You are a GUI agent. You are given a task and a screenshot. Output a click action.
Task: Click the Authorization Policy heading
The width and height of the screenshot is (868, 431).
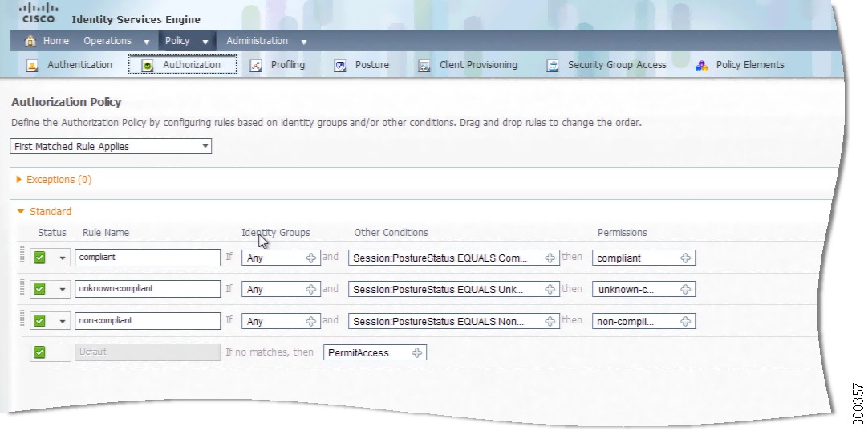tap(67, 102)
